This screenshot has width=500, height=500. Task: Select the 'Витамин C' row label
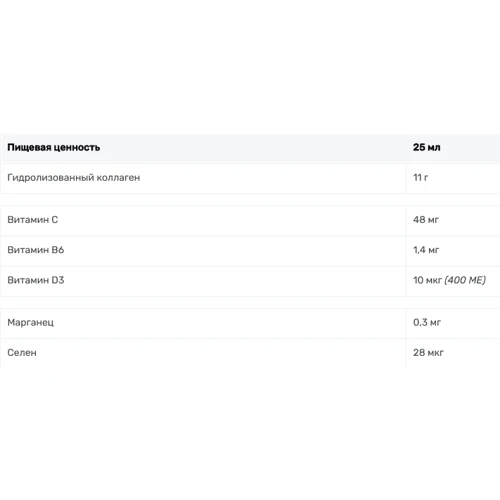32,220
